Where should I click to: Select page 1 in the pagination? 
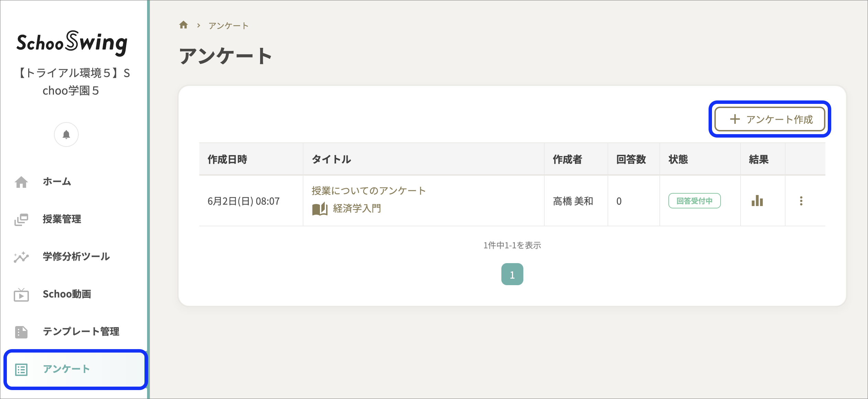512,274
